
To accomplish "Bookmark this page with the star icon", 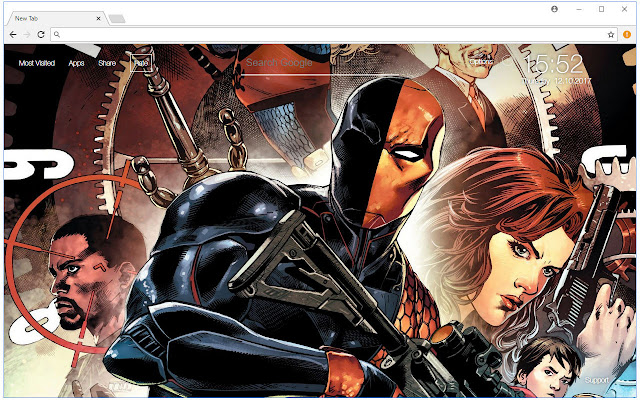I will (611, 35).
